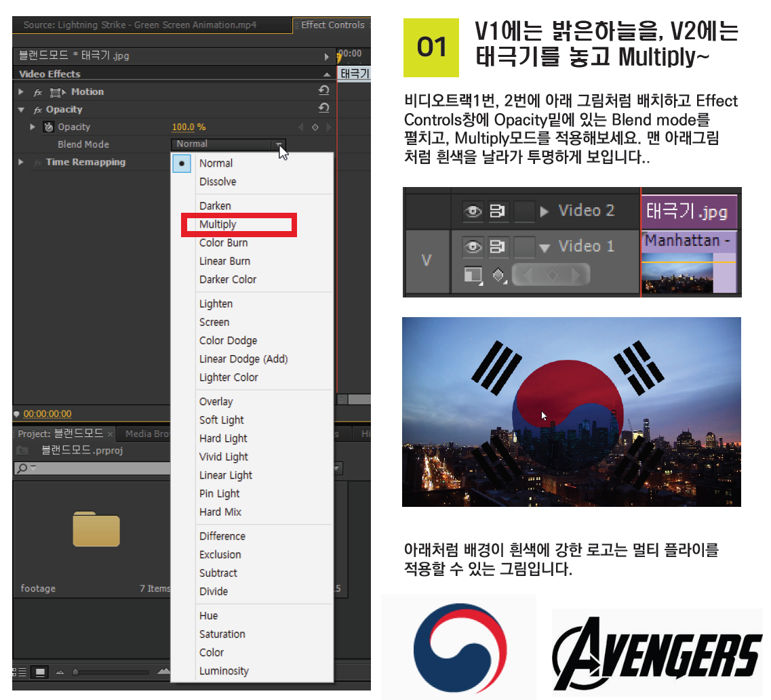Switch project panel to list view
This screenshot has height=700, width=771.
pos(19,672)
